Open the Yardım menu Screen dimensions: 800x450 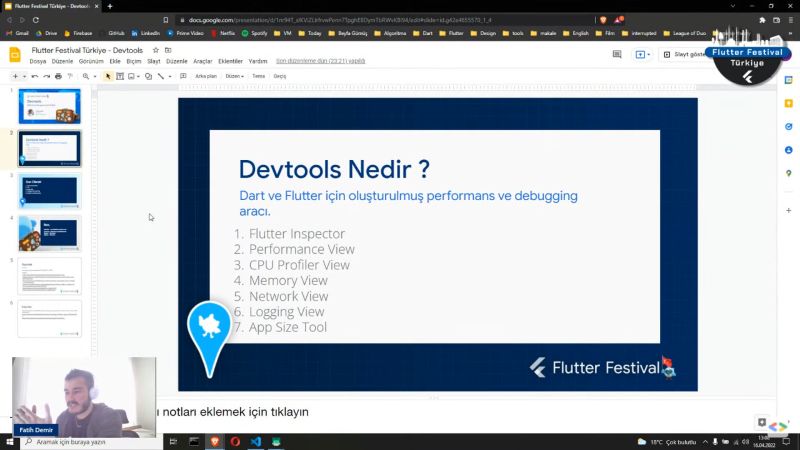pyautogui.click(x=258, y=61)
